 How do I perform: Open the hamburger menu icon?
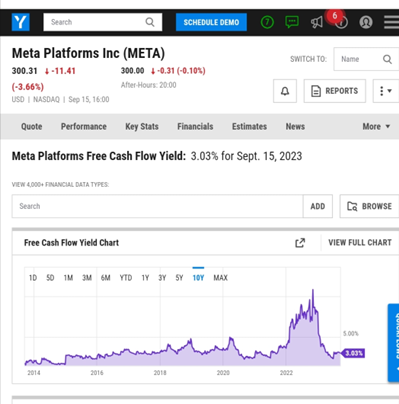[x=391, y=22]
